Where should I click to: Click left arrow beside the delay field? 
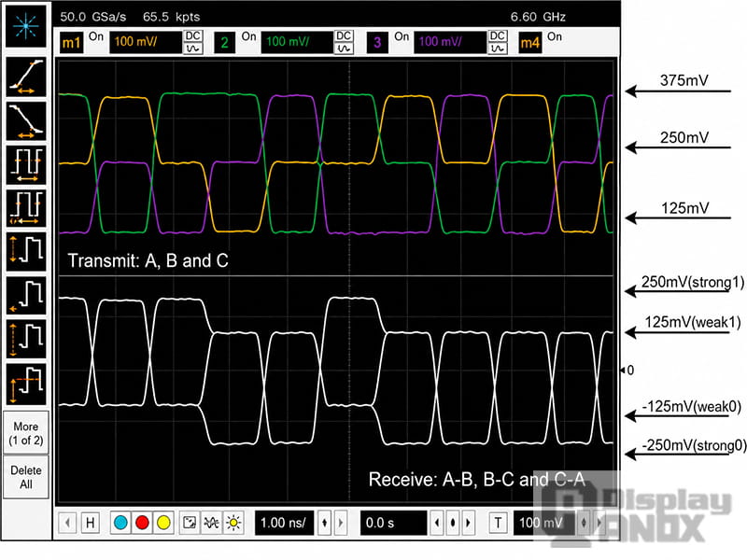point(437,523)
